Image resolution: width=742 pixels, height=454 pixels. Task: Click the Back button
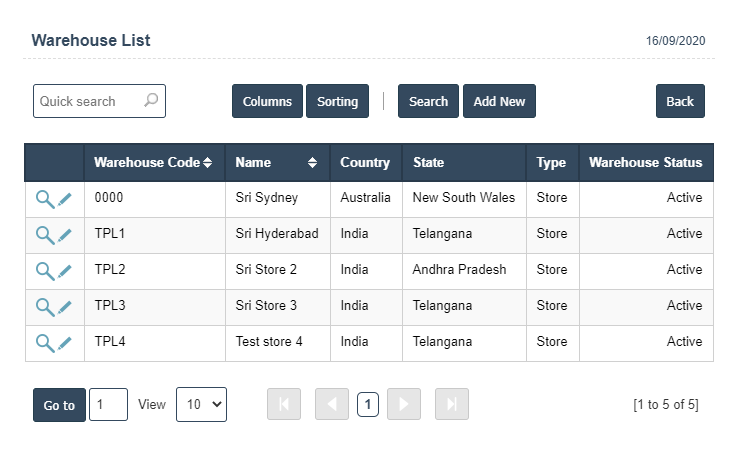coord(680,101)
